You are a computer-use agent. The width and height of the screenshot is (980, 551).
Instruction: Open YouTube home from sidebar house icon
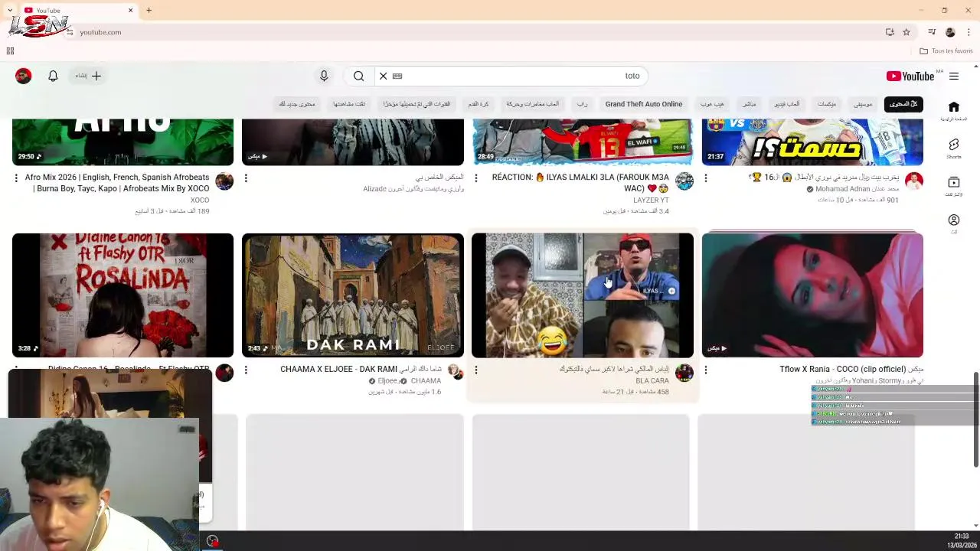(x=953, y=107)
